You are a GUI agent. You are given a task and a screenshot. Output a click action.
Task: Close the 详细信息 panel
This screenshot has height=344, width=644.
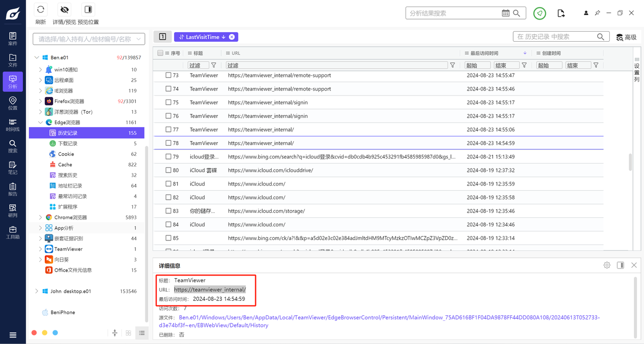[634, 265]
